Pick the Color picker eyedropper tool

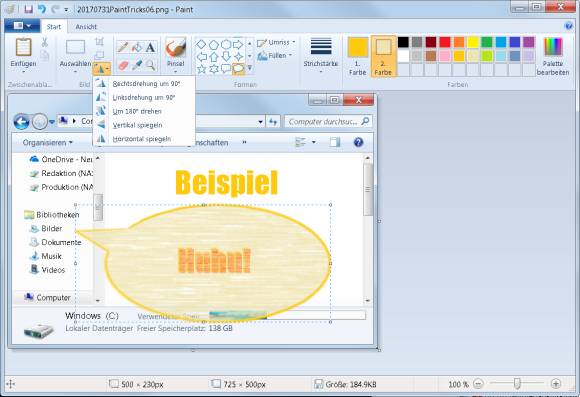click(x=136, y=65)
